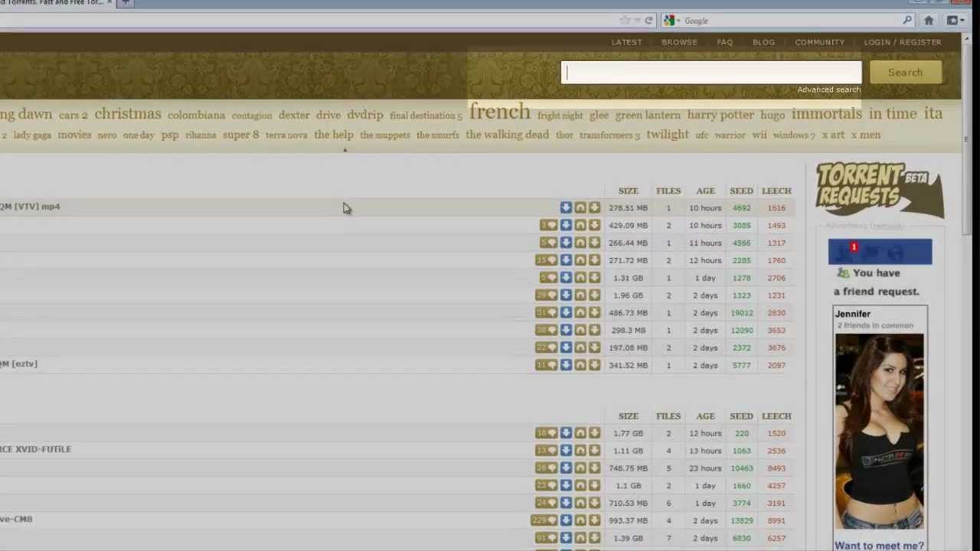Click direct download arrow in 486.73 MB row
The width and height of the screenshot is (980, 551).
click(x=566, y=312)
